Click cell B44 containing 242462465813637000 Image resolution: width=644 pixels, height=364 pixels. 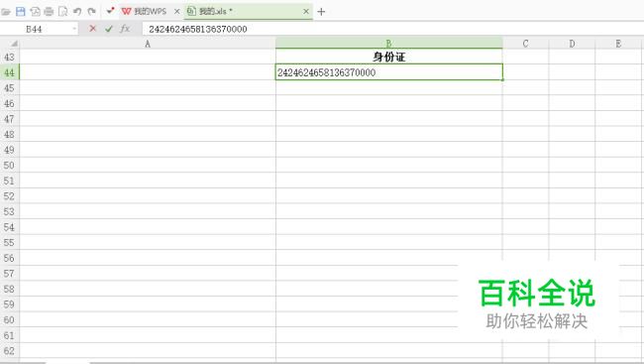[x=389, y=72]
